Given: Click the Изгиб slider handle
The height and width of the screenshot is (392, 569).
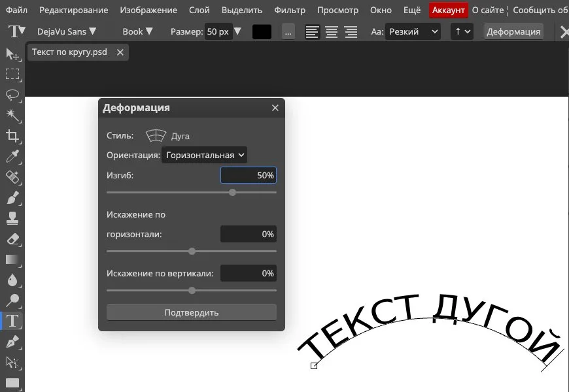Looking at the screenshot, I should pos(233,193).
